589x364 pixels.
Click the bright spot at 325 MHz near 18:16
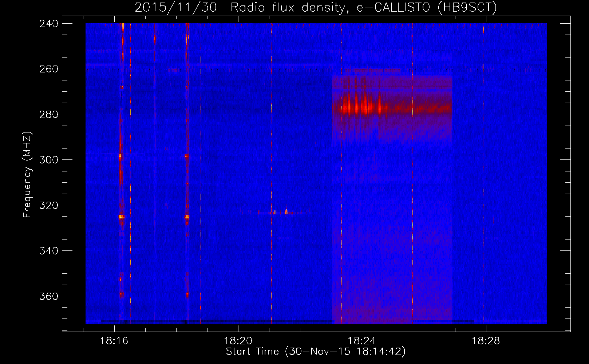(121, 217)
